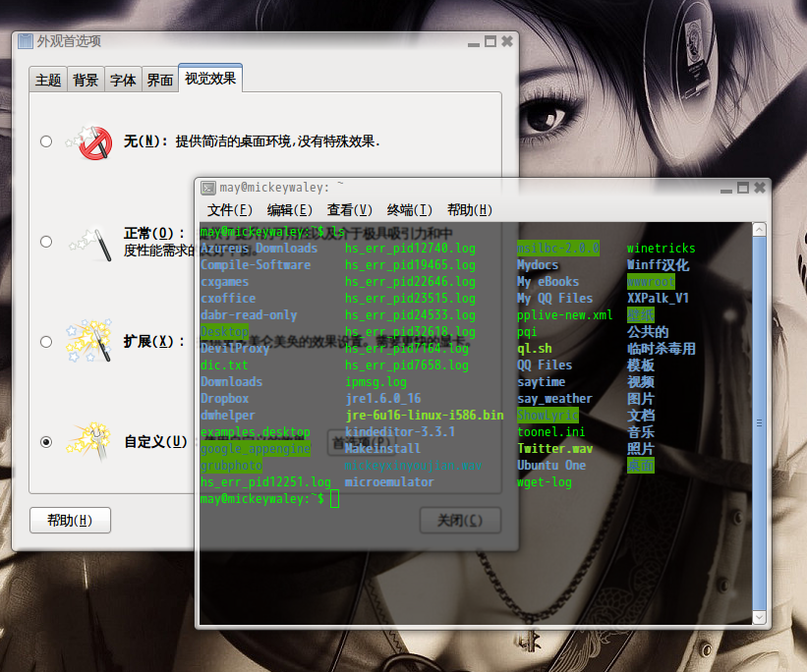
Task: Click the 帮助(H) button in Appearance Preferences
Action: pos(70,520)
